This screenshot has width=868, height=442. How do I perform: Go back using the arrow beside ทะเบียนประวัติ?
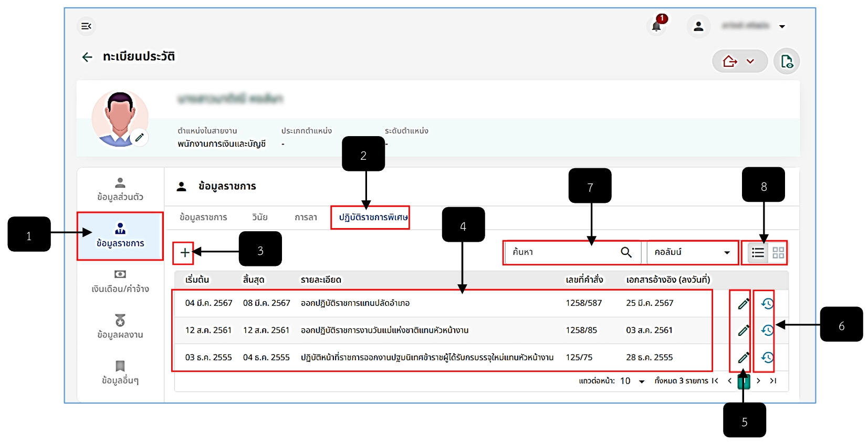87,57
